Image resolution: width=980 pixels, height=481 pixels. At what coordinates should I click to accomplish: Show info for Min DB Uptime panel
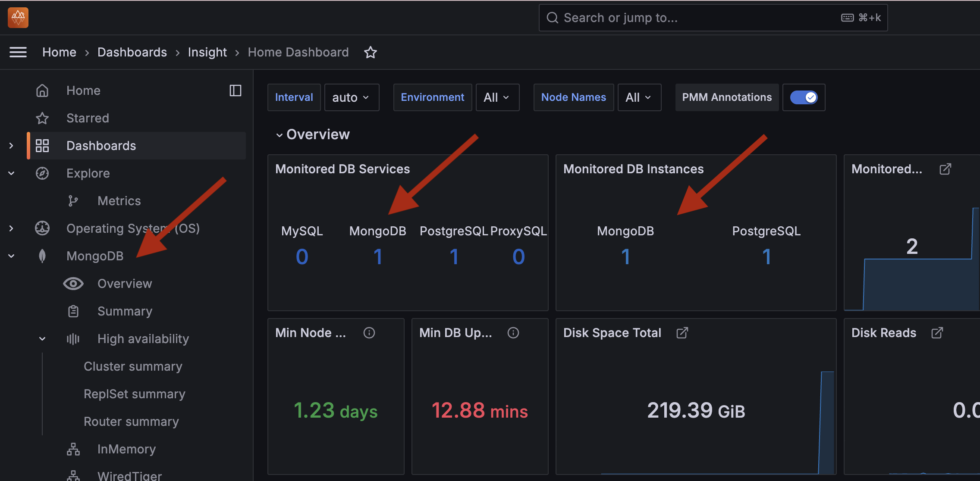[513, 333]
